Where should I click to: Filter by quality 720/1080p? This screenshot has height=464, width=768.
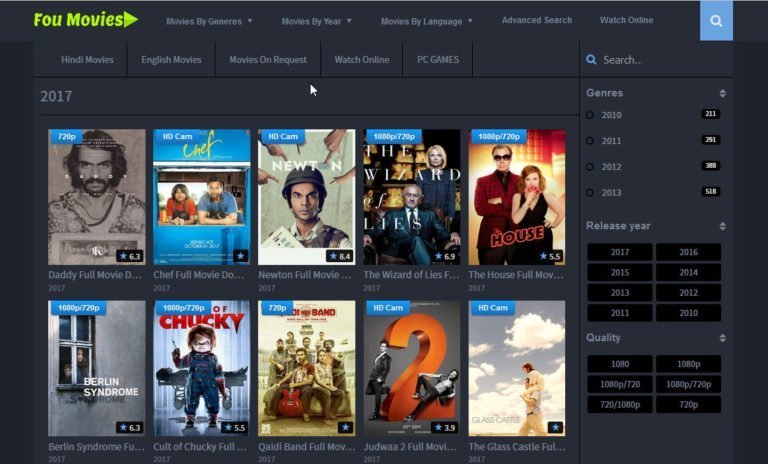pos(620,404)
